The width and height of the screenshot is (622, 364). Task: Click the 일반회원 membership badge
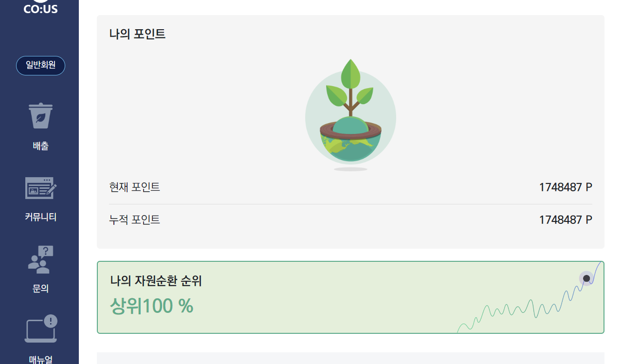(40, 66)
